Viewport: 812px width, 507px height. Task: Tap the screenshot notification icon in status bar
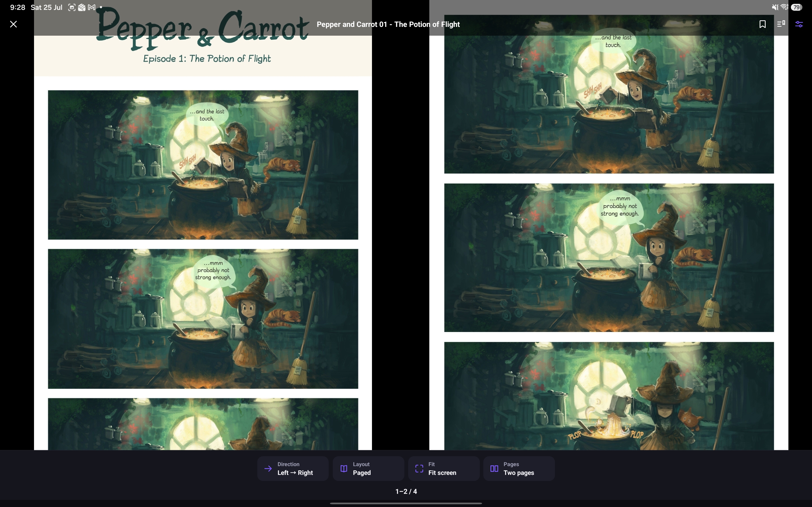coord(71,7)
